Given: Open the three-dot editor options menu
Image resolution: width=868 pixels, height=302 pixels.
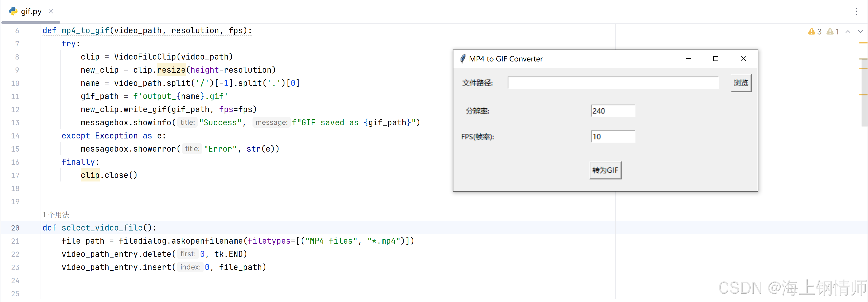Looking at the screenshot, I should (x=857, y=11).
